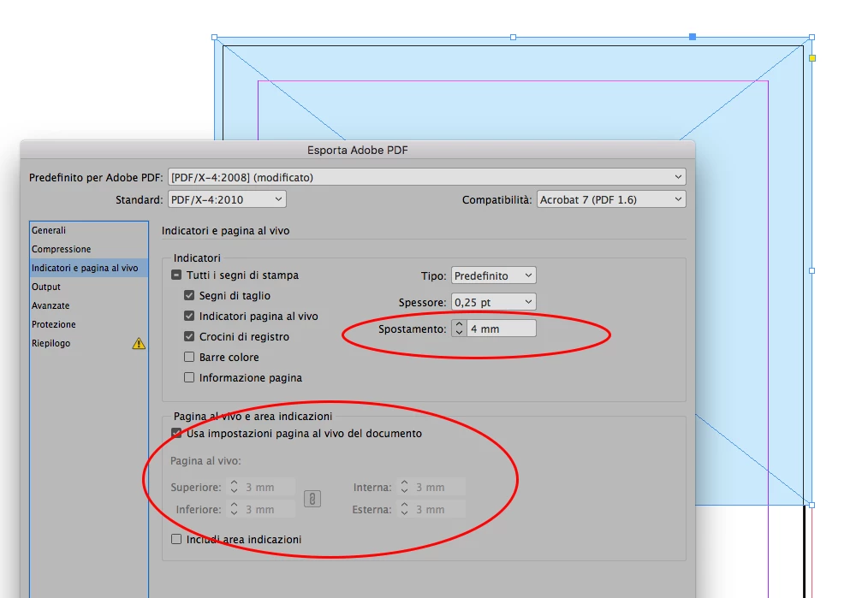This screenshot has width=868, height=598.
Task: Select the Output section
Action: 88,287
